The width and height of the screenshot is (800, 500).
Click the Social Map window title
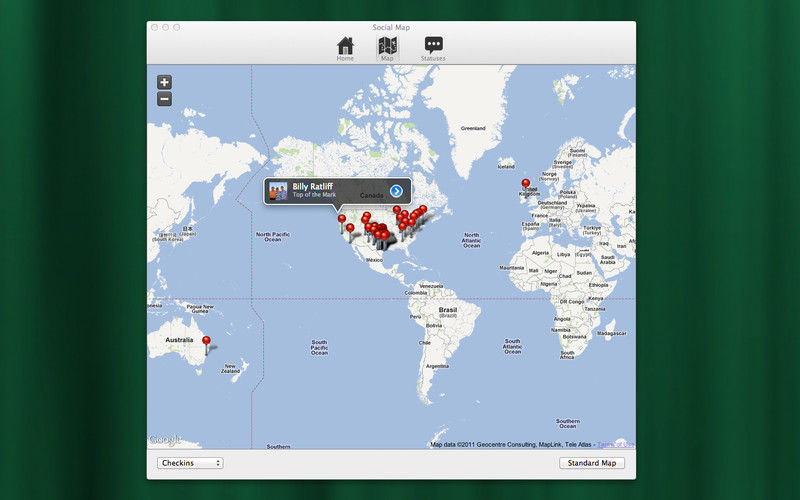[391, 28]
